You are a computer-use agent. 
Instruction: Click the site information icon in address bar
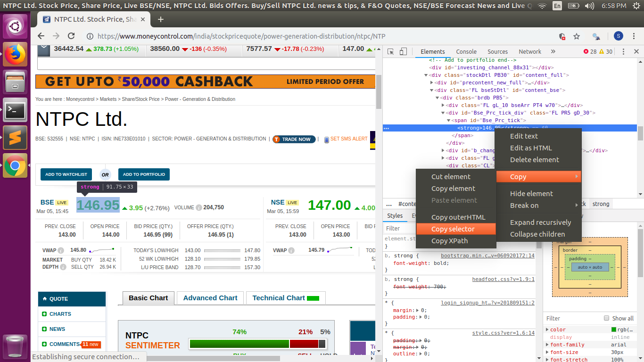pos(90,36)
